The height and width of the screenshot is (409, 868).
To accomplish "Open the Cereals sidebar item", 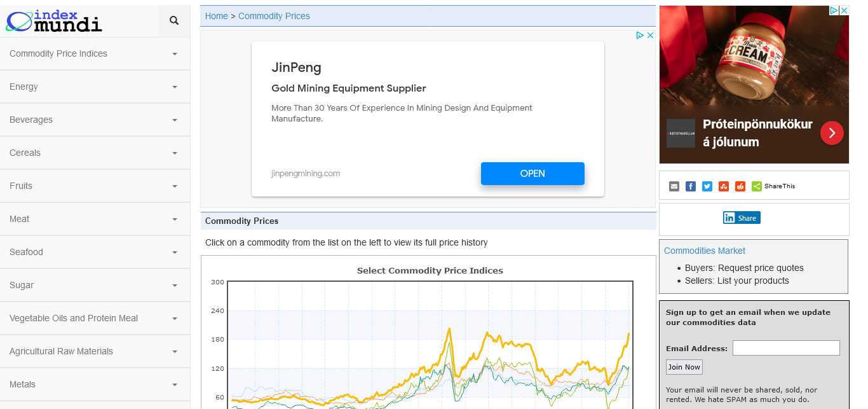I will click(x=25, y=153).
